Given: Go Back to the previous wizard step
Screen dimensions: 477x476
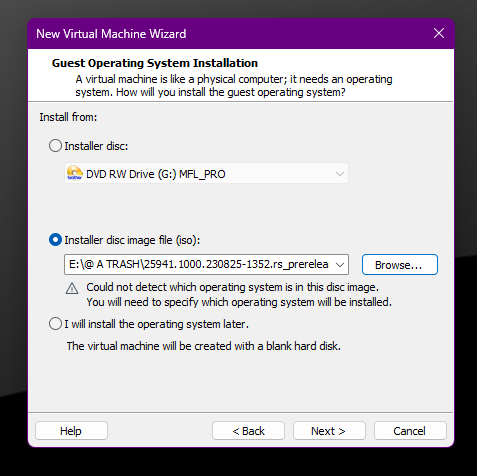Looking at the screenshot, I should [x=248, y=431].
